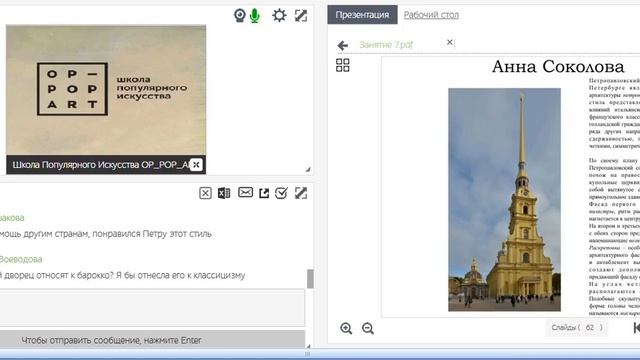640x360 pixels.
Task: Close the OP_POP_ART video caption
Action: point(196,164)
